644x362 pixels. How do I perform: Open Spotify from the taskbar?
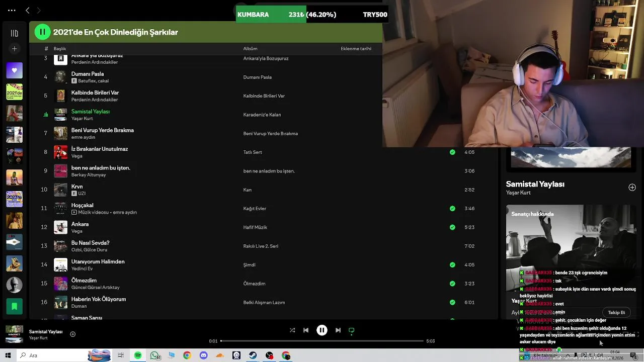pos(138,355)
